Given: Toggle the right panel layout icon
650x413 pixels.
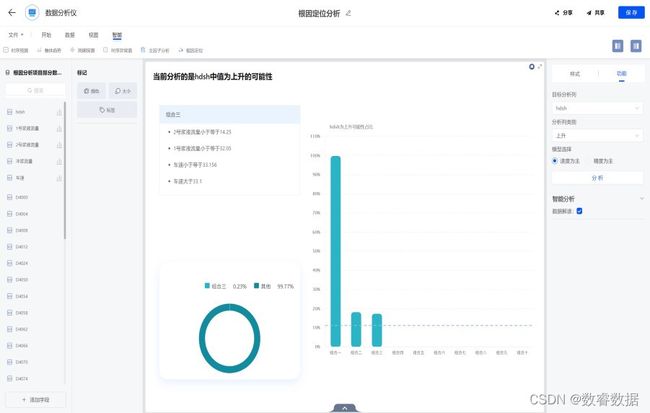Looking at the screenshot, I should pyautogui.click(x=636, y=46).
